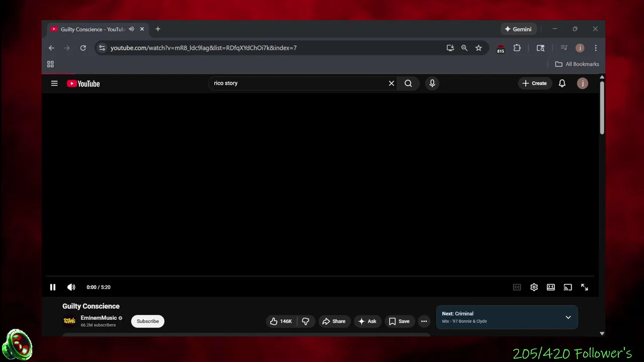Enter full screen mode
Image resolution: width=644 pixels, height=362 pixels.
point(585,287)
